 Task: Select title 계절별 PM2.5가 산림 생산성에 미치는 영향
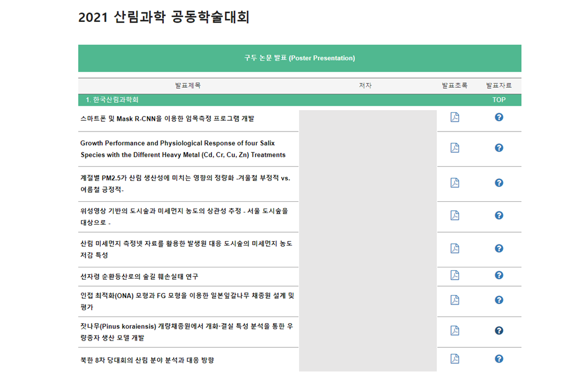[x=186, y=184]
